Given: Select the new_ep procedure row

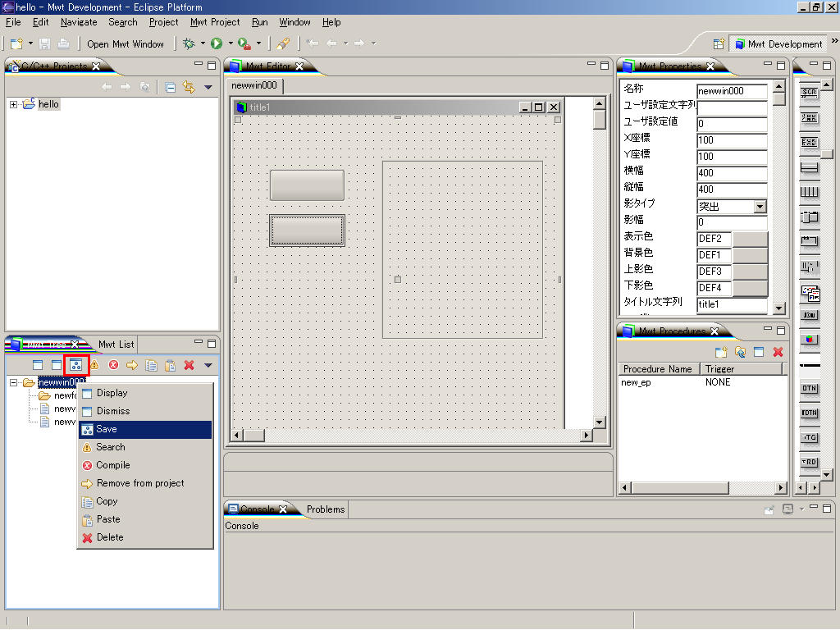Looking at the screenshot, I should [x=702, y=382].
